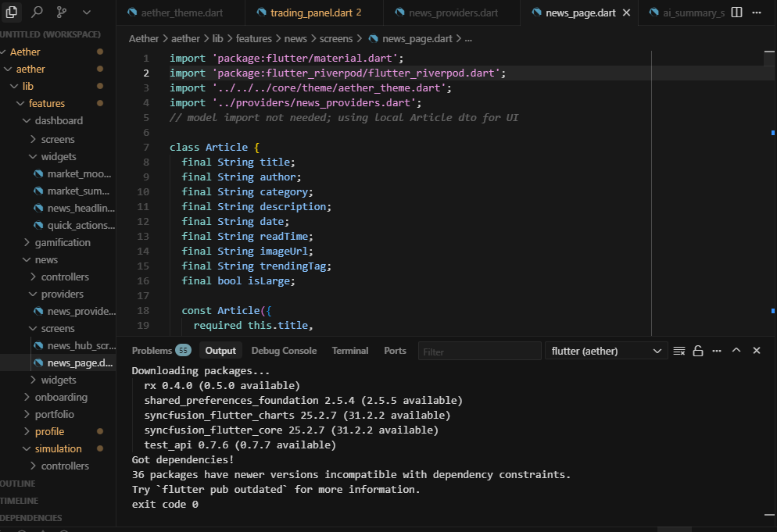Open news_hub_scr... file in the explorer
Viewport: 777px width, 532px height.
tap(81, 345)
